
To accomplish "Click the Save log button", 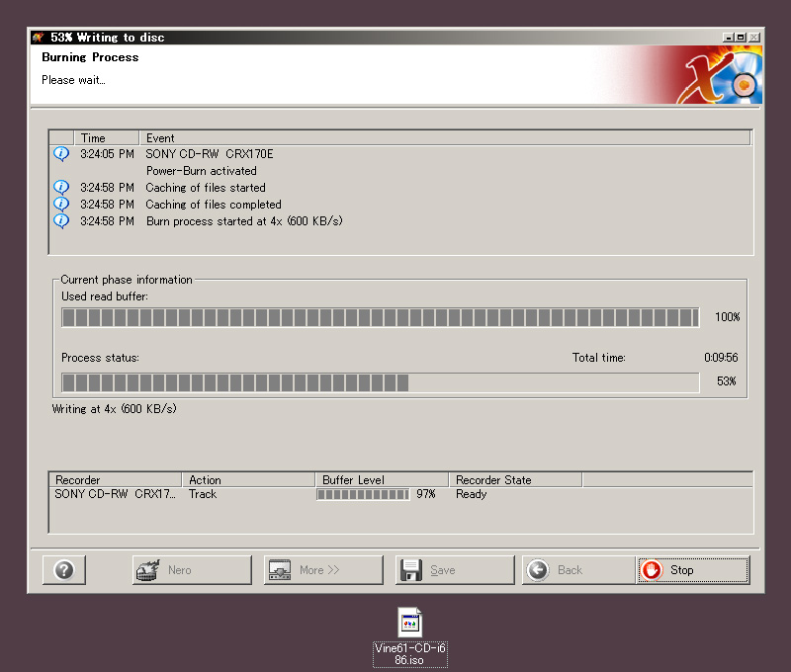I will click(x=455, y=570).
